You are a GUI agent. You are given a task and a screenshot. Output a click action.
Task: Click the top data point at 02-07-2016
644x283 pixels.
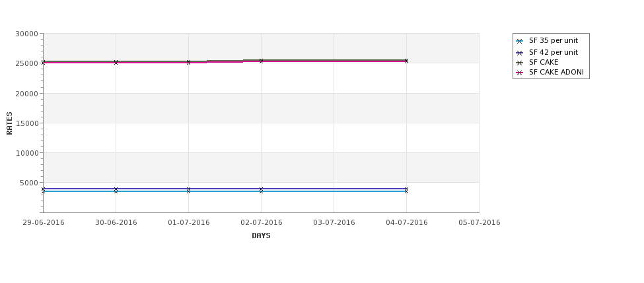(x=261, y=61)
